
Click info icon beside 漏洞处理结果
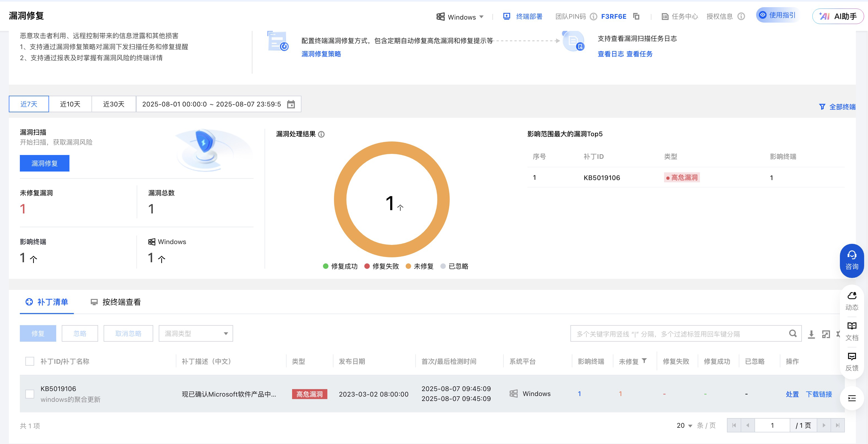click(x=322, y=134)
